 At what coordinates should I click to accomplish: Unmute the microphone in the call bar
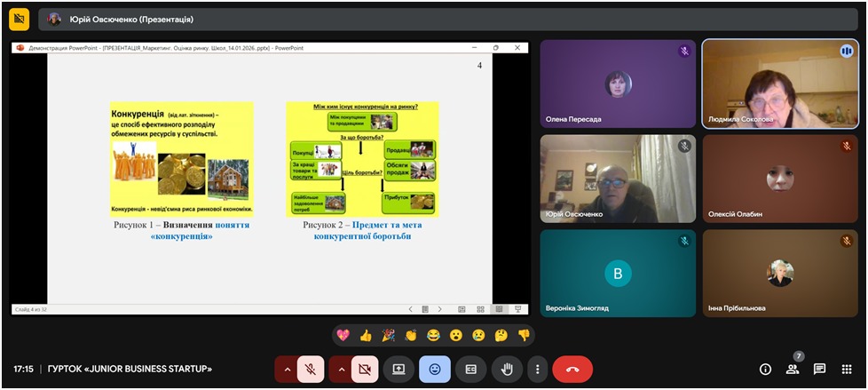point(310,369)
